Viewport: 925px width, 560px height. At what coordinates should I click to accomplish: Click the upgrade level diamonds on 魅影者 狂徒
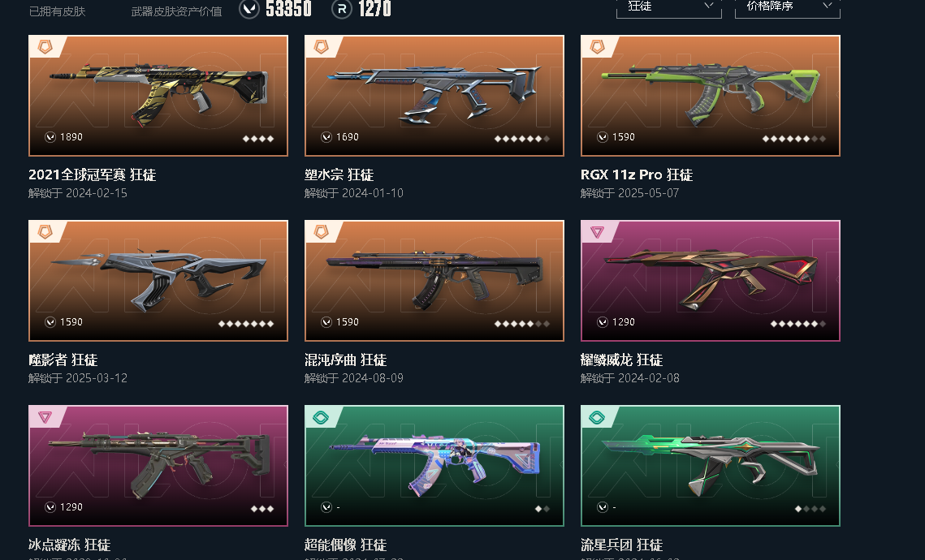pyautogui.click(x=246, y=324)
